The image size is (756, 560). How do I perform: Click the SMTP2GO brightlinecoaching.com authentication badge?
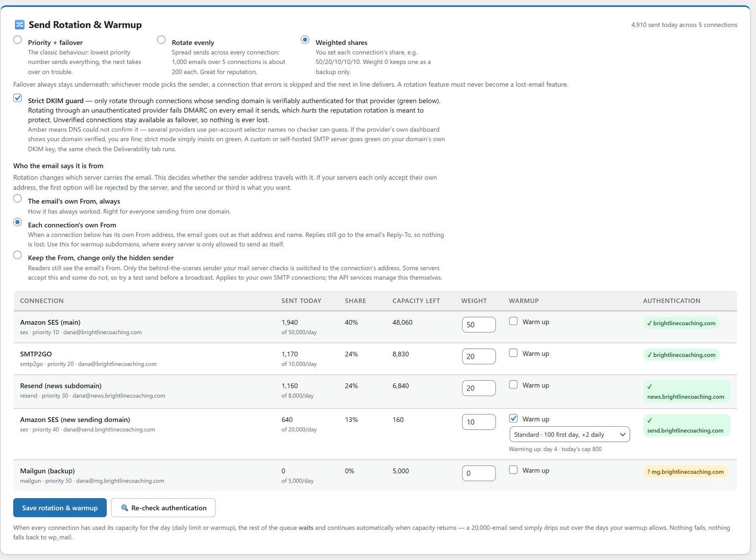click(681, 355)
